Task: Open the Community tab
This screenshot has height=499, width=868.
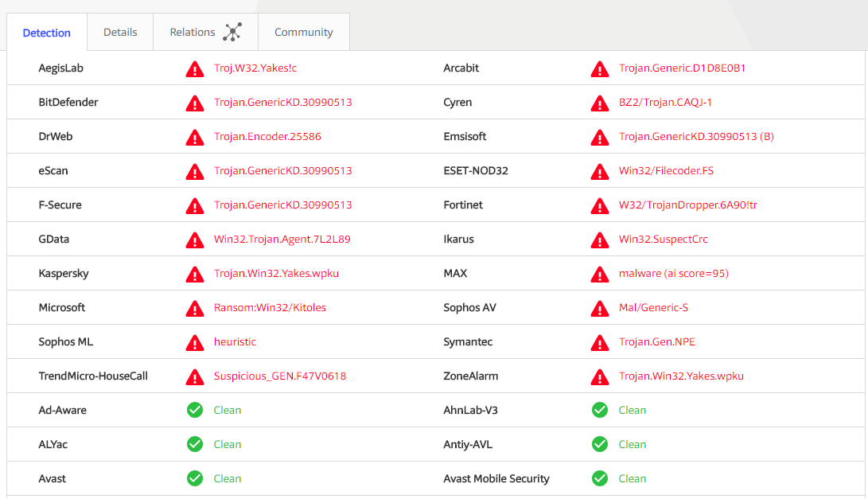Action: point(303,33)
